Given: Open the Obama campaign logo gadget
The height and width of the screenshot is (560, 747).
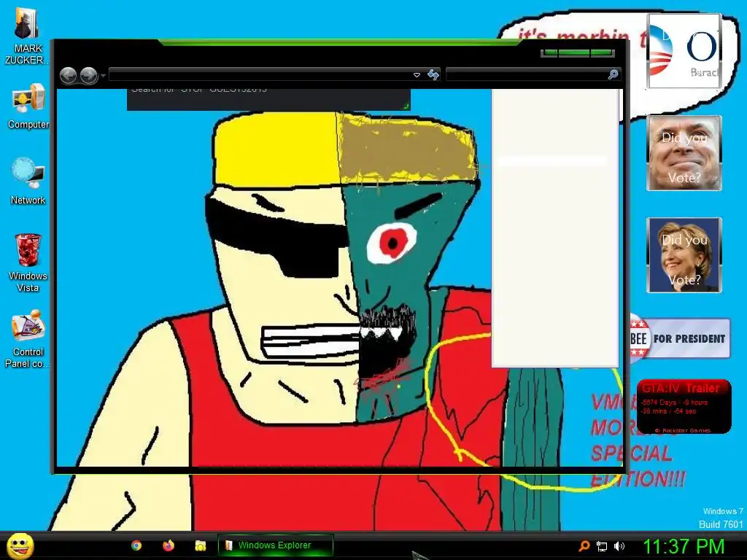Looking at the screenshot, I should [x=684, y=51].
